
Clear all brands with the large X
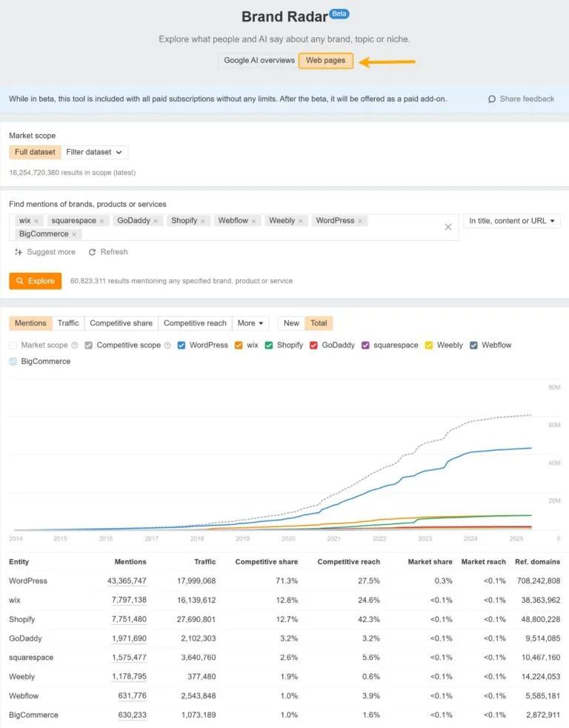pos(448,227)
